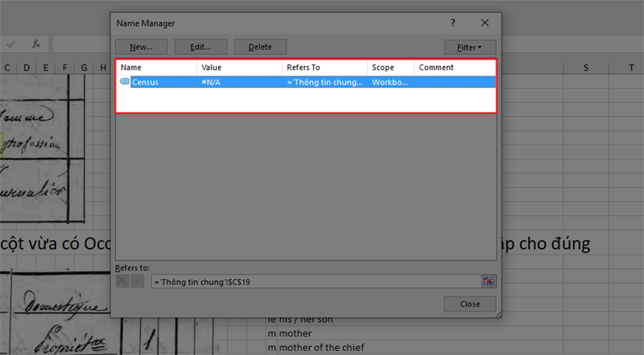Select column F header in the worksheet
644x355 pixels.
tap(65, 68)
